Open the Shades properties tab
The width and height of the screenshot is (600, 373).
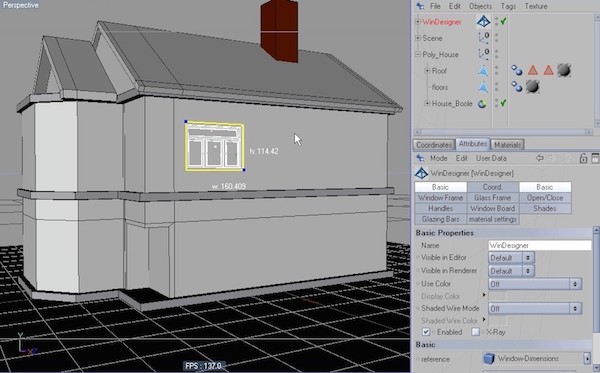click(545, 208)
